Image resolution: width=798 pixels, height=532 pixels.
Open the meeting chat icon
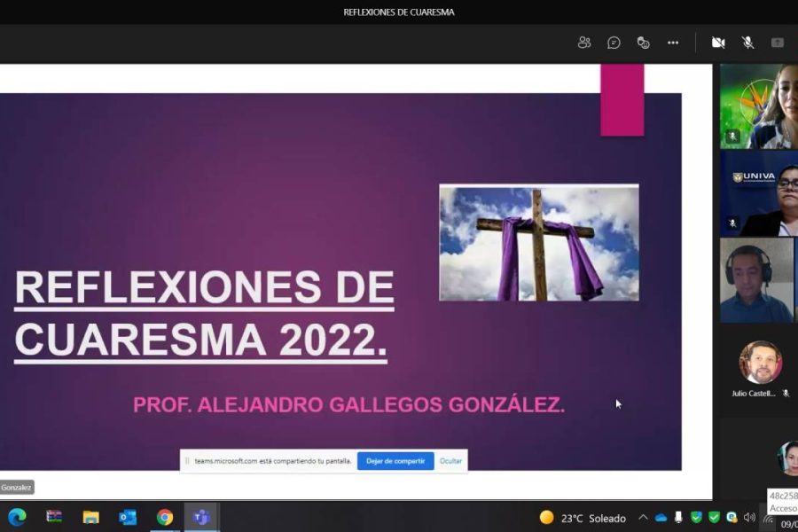pyautogui.click(x=614, y=43)
